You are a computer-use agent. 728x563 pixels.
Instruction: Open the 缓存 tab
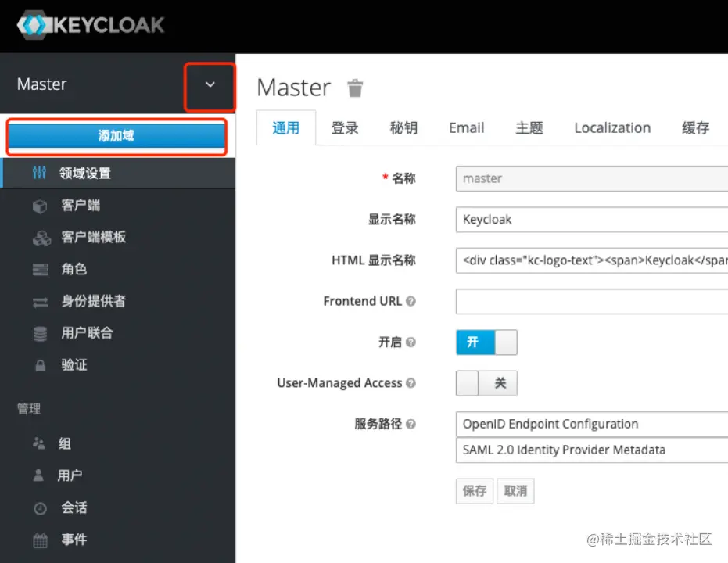[695, 127]
